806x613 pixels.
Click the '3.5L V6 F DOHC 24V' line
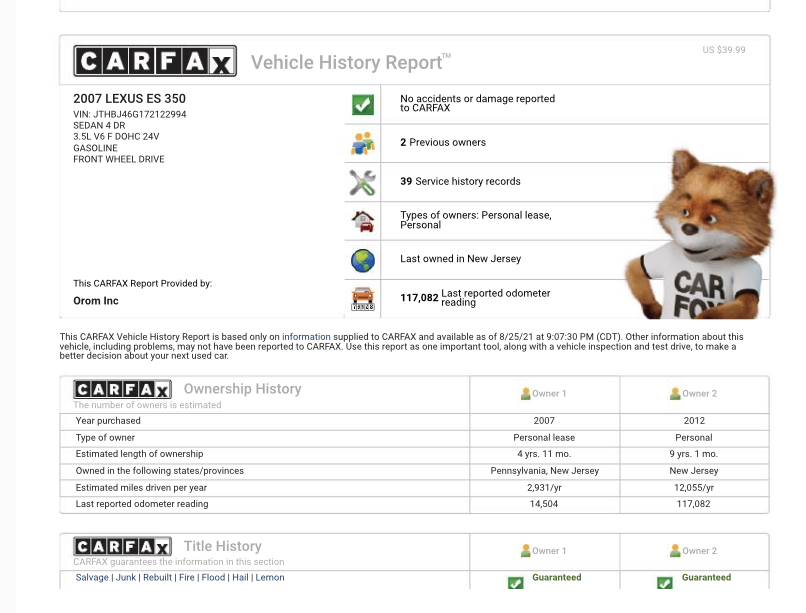point(116,137)
